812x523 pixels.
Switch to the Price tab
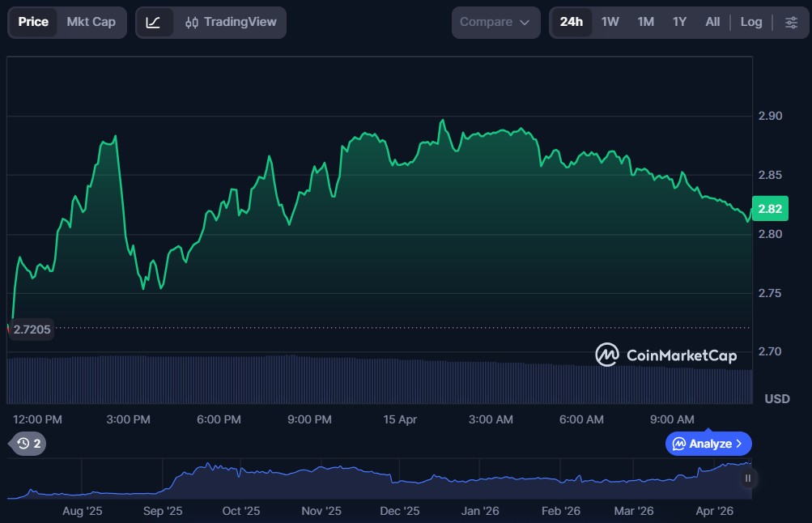tap(33, 23)
